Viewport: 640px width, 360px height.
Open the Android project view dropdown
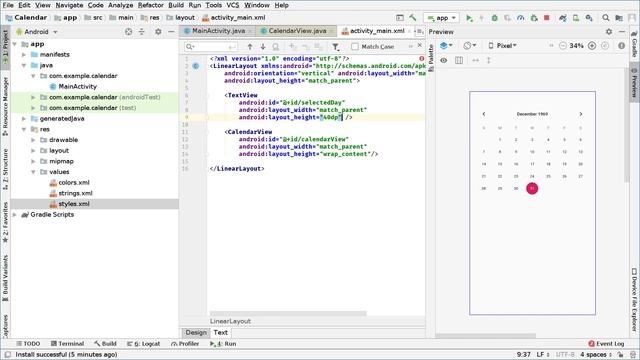click(x=36, y=31)
